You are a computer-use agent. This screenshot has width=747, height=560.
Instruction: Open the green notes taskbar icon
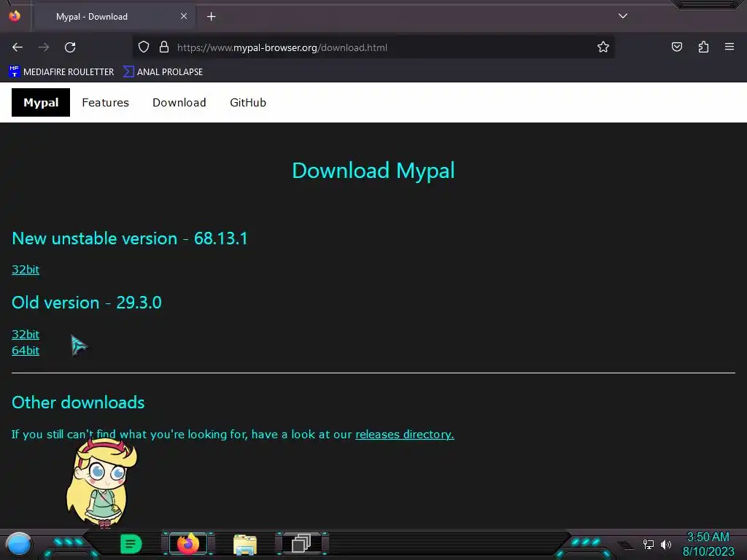tap(131, 544)
